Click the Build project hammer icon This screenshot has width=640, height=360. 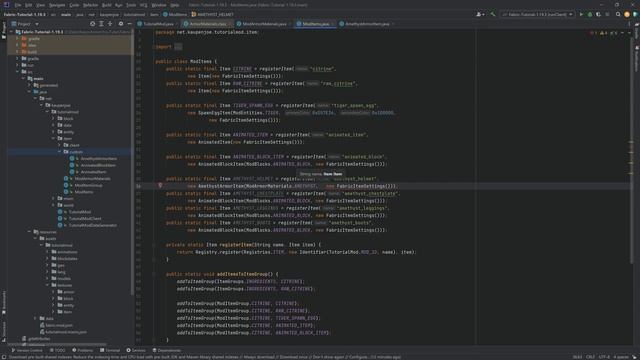tap(493, 14)
